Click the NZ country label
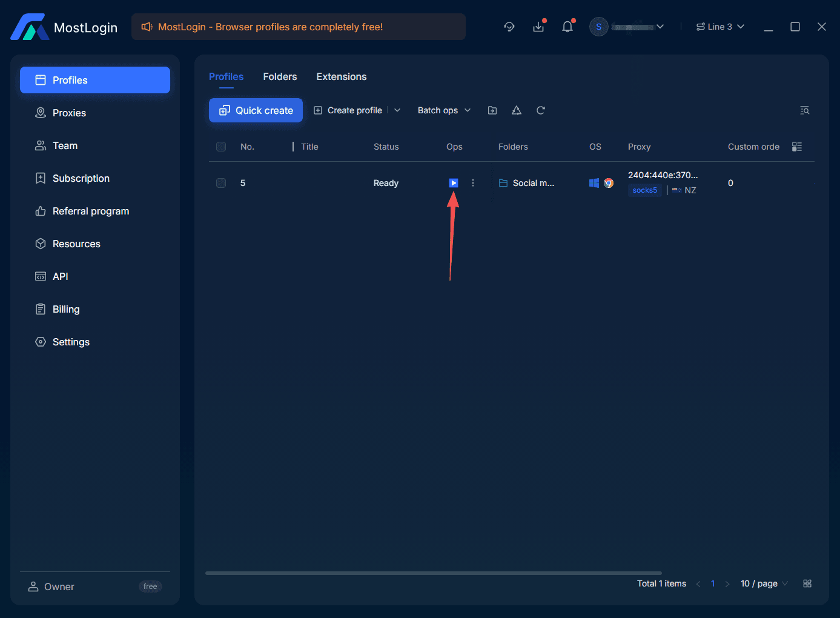Viewport: 840px width, 618px height. point(690,190)
